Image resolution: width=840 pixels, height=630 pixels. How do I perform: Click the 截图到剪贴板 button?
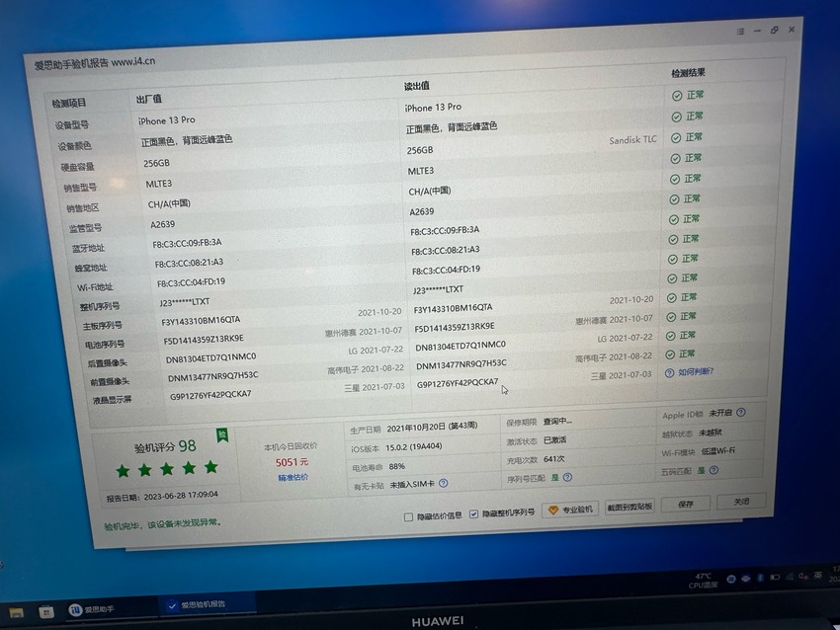630,507
